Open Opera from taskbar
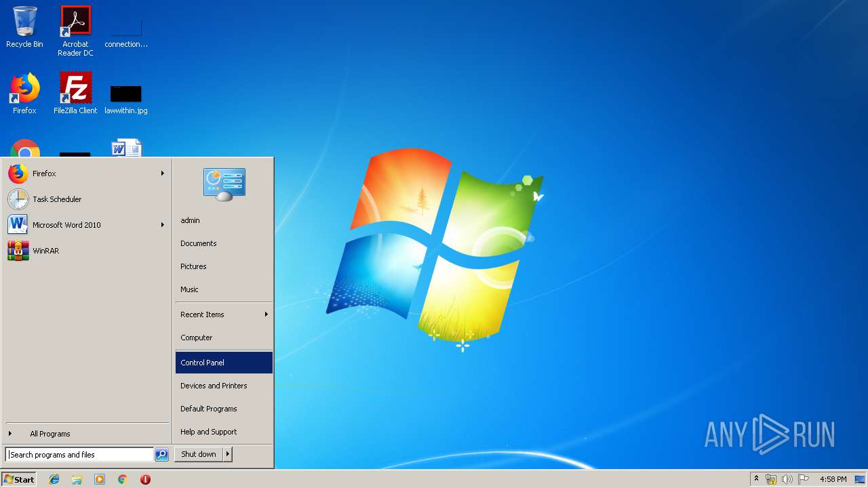The width and height of the screenshot is (868, 488). point(145,479)
